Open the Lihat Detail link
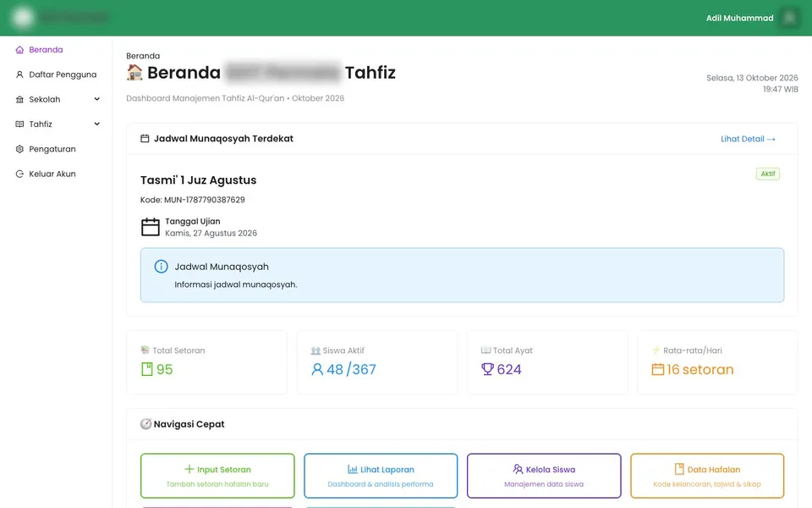Screen dimensions: 812x508 pos(748,139)
